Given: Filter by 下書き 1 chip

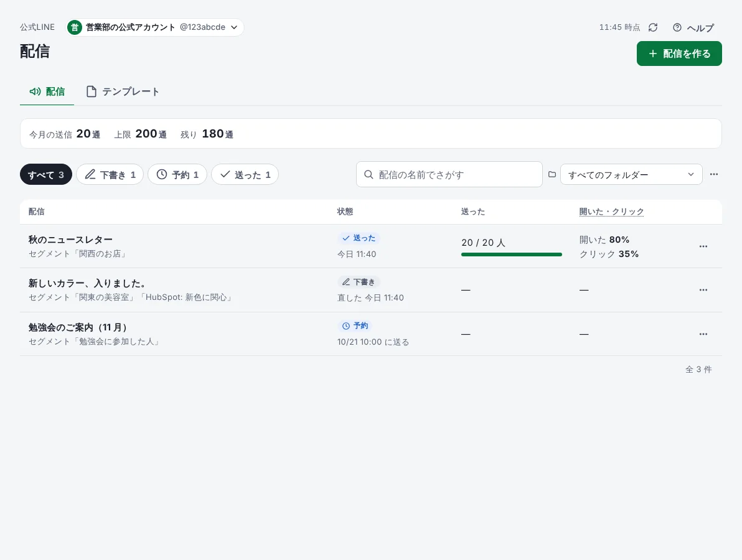Looking at the screenshot, I should [110, 174].
